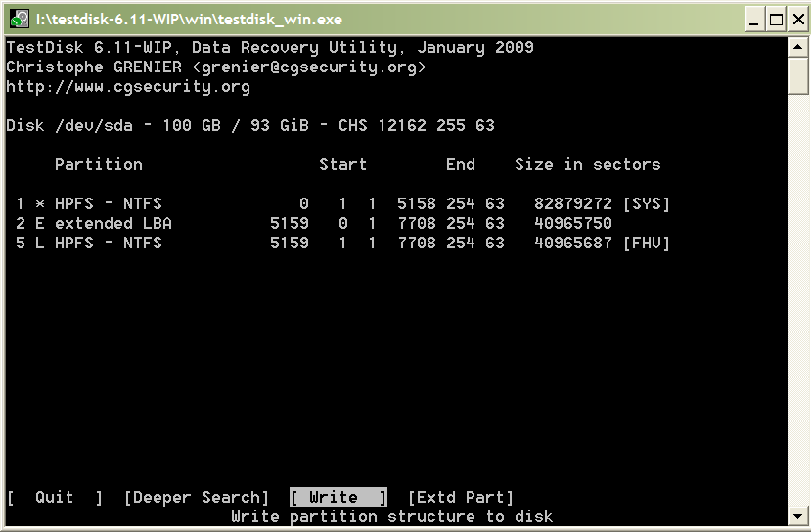Click sector size value 40965687

(573, 243)
